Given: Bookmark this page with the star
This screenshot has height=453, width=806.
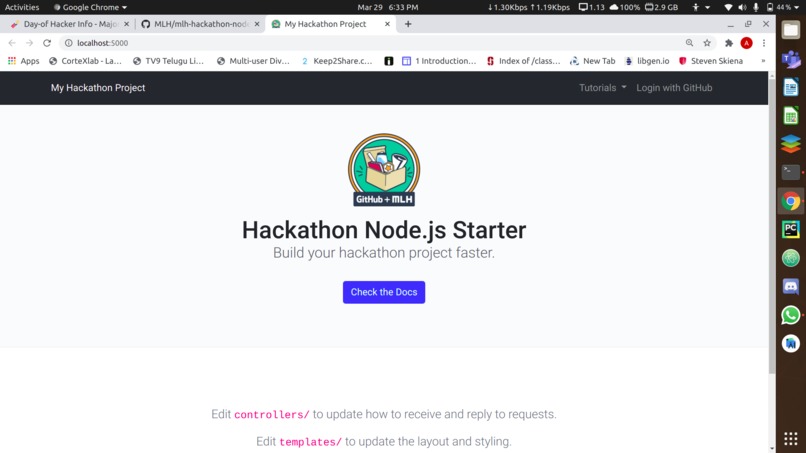Looking at the screenshot, I should (707, 43).
